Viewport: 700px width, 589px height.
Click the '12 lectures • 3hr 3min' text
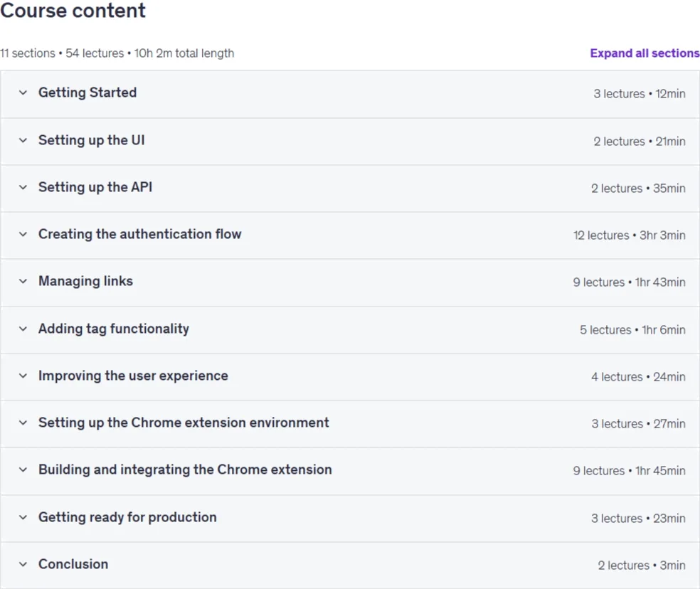click(x=630, y=235)
